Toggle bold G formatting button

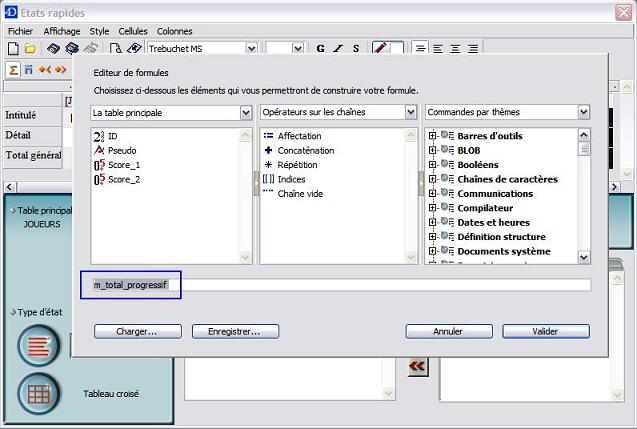(x=321, y=48)
